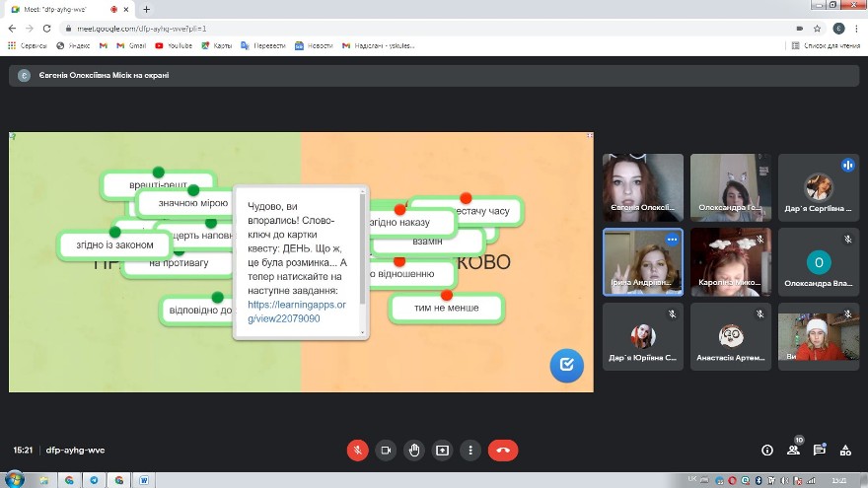Open Перевести bookmark
Image resolution: width=868 pixels, height=488 pixels.
click(x=263, y=45)
